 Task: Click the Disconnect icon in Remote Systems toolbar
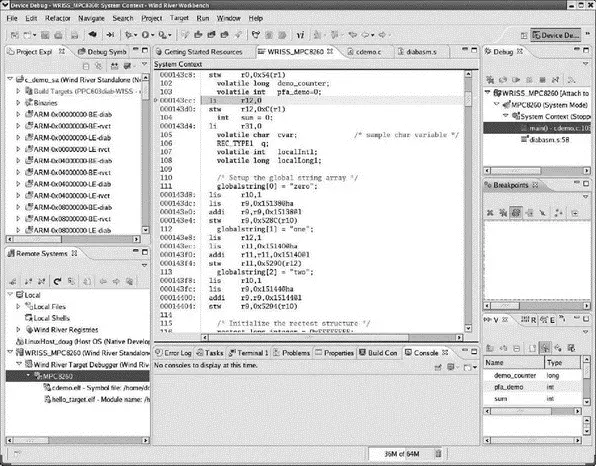(41, 281)
